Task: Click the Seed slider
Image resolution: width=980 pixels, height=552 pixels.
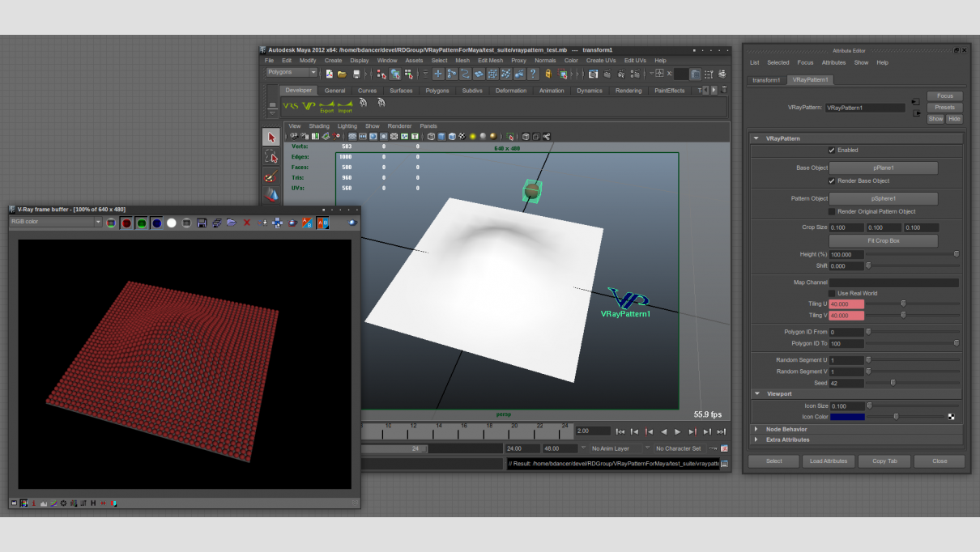Action: 913,383
